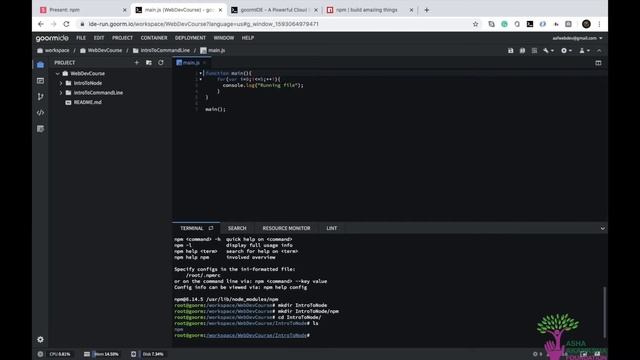Image resolution: width=640 pixels, height=360 pixels.
Task: Go back in browser history
Action: (x=41, y=24)
